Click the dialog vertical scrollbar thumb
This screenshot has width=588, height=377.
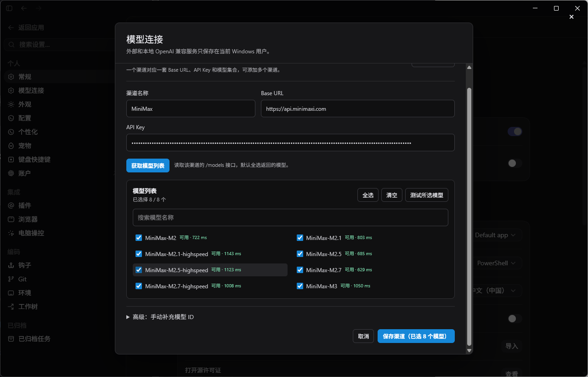(x=469, y=216)
